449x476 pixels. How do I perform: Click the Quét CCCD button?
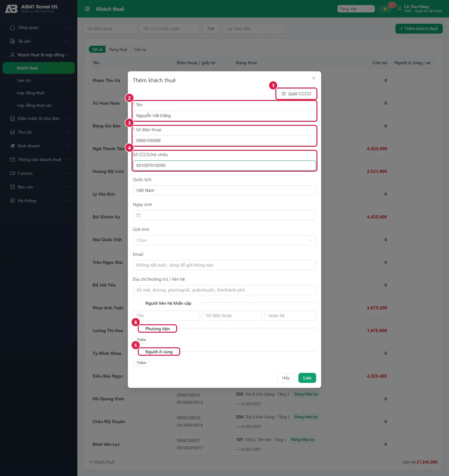296,94
